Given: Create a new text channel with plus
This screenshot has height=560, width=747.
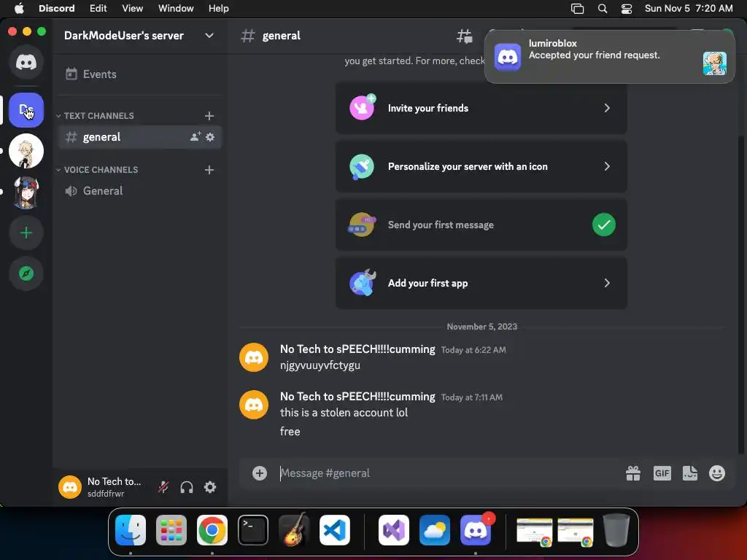Looking at the screenshot, I should click(x=209, y=116).
